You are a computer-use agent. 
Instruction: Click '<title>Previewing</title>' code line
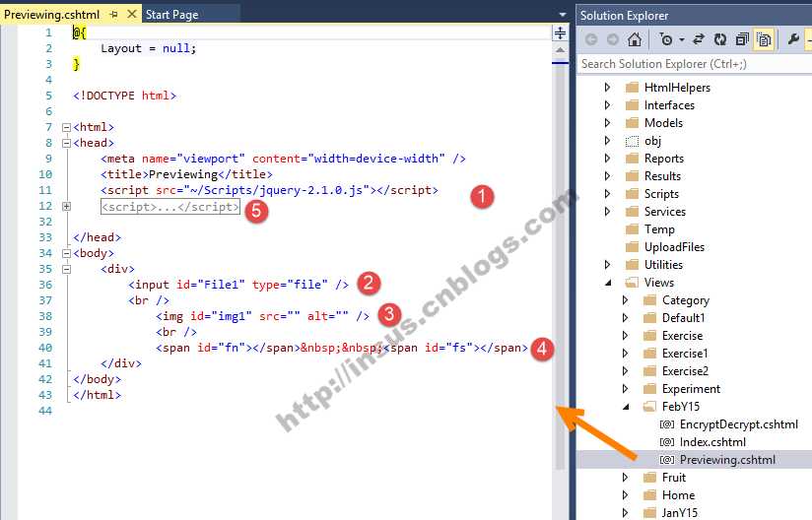coord(186,174)
